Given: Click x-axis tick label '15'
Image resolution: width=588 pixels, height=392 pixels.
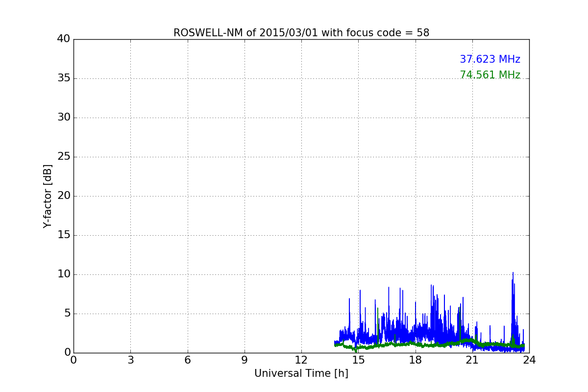Looking at the screenshot, I should coord(358,360).
